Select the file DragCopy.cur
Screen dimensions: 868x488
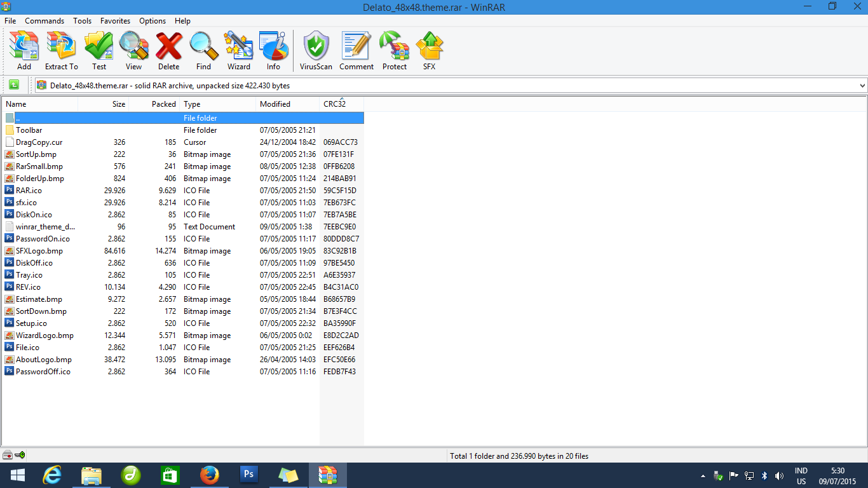click(184, 142)
